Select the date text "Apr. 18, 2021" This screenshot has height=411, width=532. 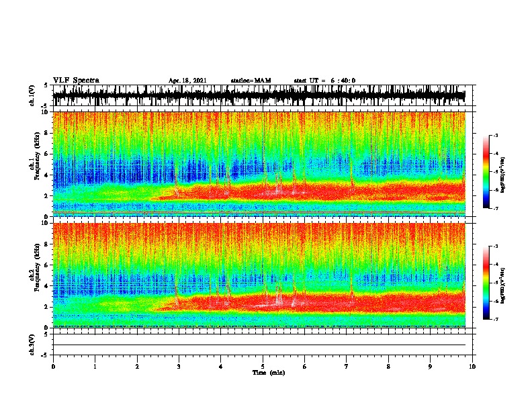pyautogui.click(x=187, y=81)
